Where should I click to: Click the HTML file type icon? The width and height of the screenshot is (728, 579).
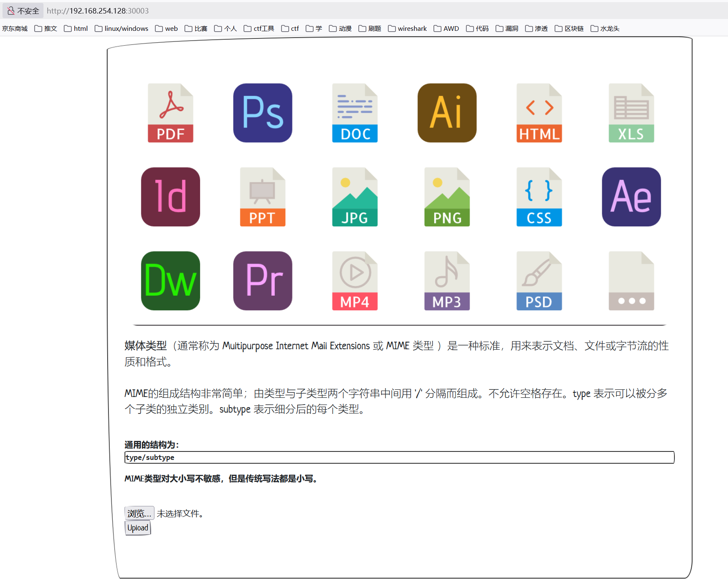(x=539, y=113)
